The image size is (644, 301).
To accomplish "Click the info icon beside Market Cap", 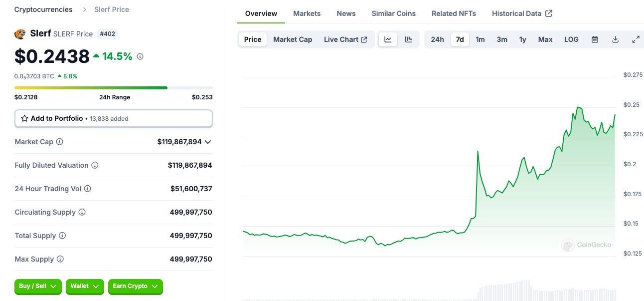I will coord(60,142).
